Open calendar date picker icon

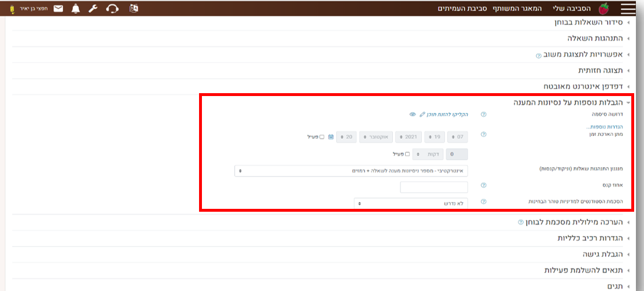331,137
